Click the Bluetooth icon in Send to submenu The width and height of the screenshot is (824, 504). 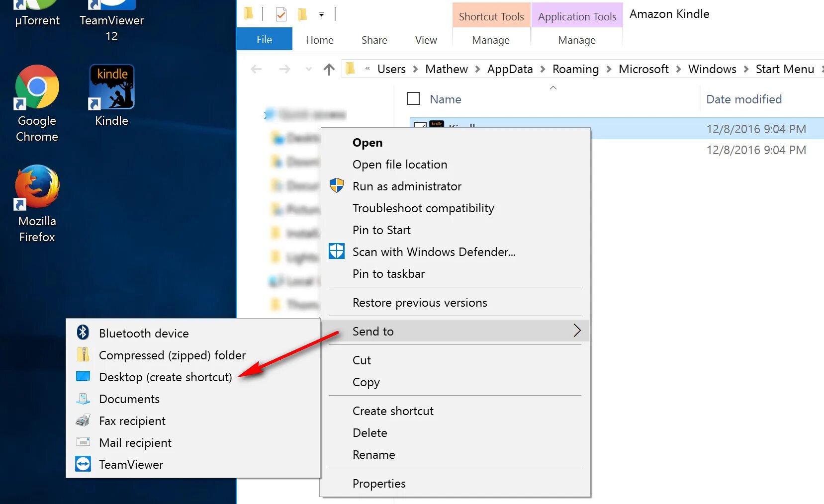click(83, 333)
